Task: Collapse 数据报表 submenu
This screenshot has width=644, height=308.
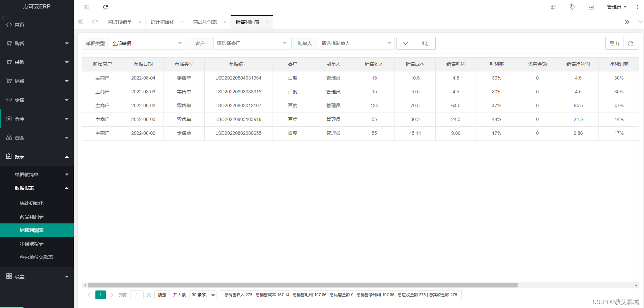Action: coord(37,188)
